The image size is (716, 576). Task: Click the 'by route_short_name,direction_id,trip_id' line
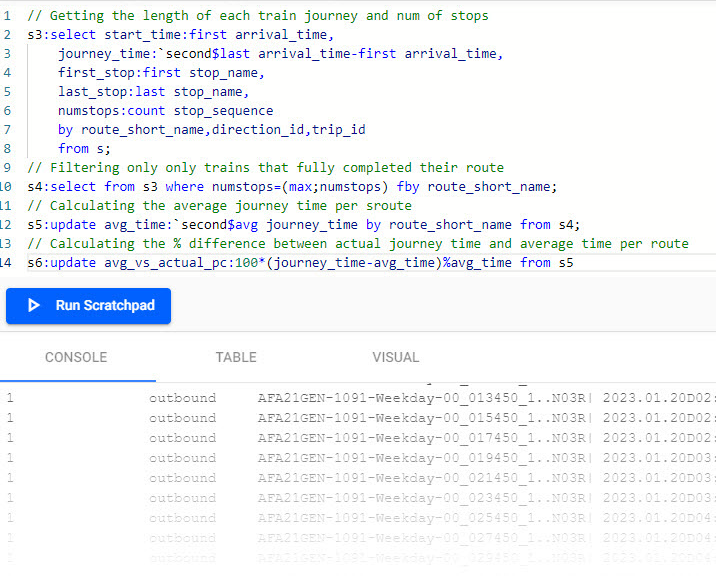pos(211,129)
